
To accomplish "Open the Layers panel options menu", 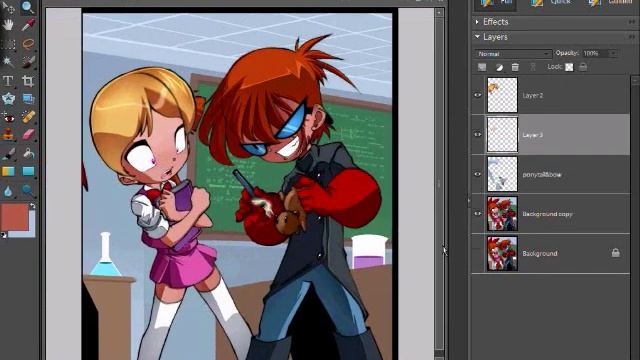I will pos(632,37).
